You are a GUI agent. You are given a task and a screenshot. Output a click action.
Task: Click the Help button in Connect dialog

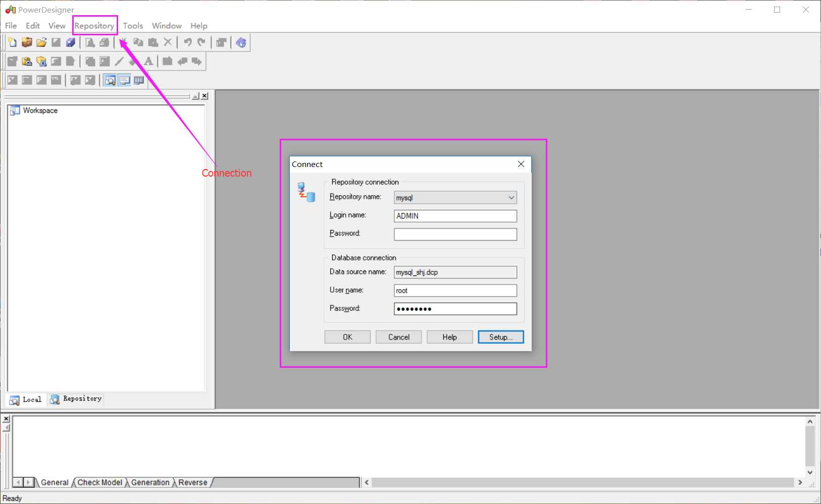tap(450, 337)
